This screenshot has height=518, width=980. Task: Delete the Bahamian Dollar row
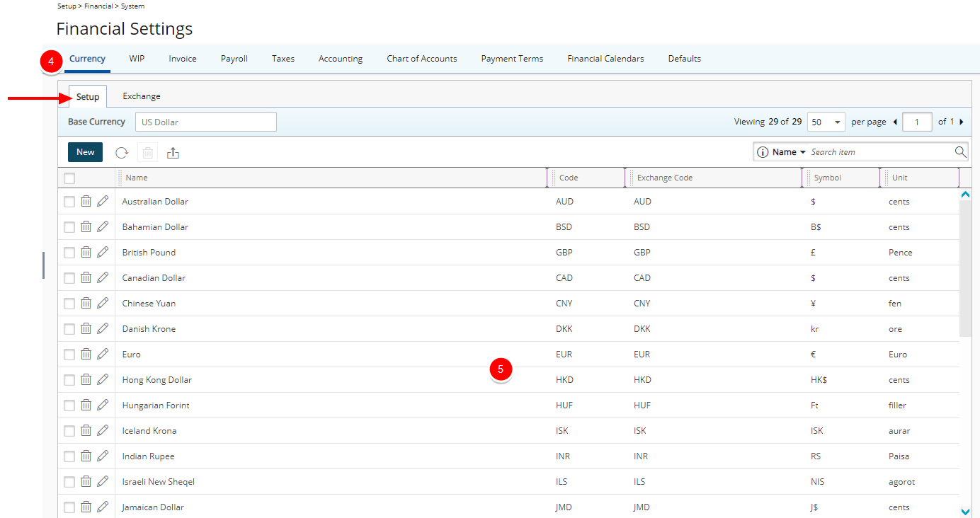(x=86, y=227)
